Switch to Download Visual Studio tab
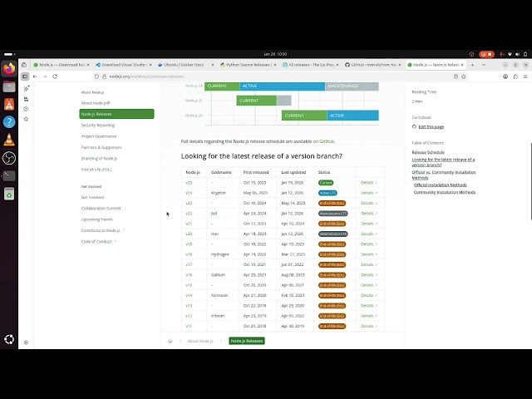 coord(124,65)
